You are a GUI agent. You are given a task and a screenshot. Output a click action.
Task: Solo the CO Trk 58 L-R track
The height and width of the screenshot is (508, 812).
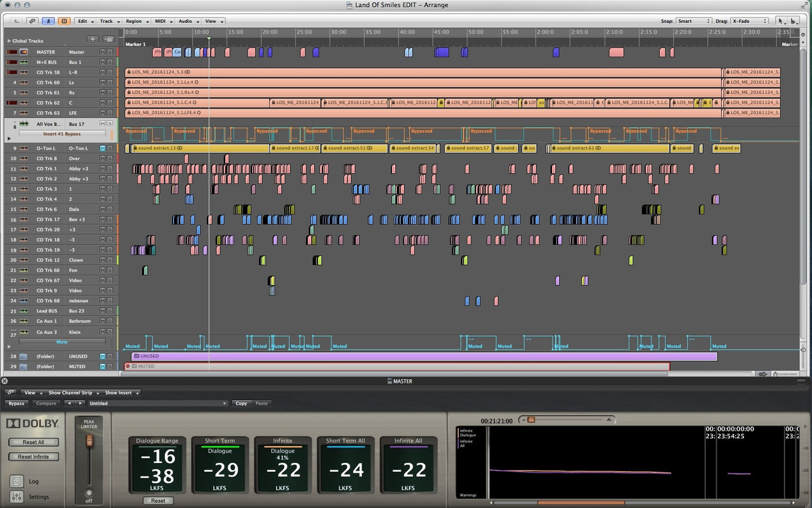point(110,72)
